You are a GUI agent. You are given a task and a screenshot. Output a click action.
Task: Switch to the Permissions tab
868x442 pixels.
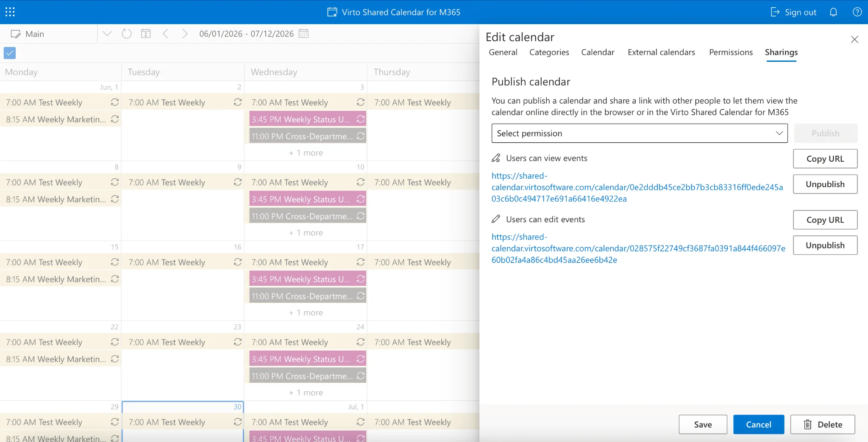[731, 52]
